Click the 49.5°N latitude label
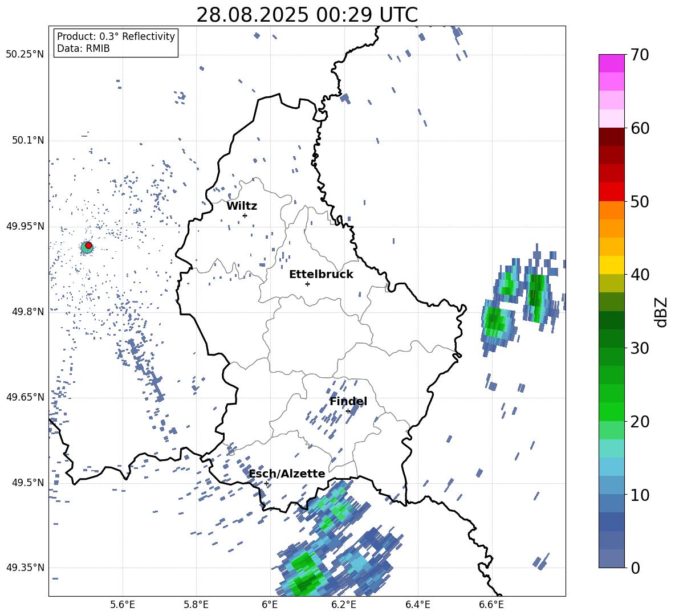The image size is (675, 616). (28, 483)
